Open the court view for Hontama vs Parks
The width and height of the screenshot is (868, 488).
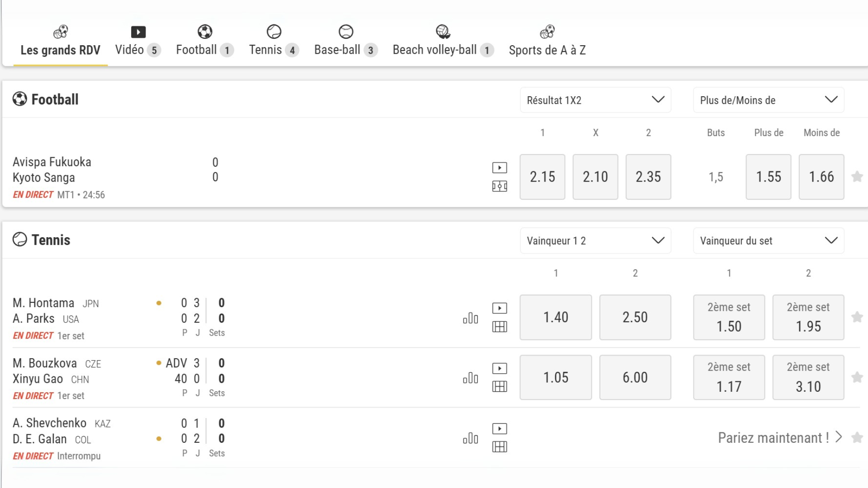pyautogui.click(x=500, y=327)
